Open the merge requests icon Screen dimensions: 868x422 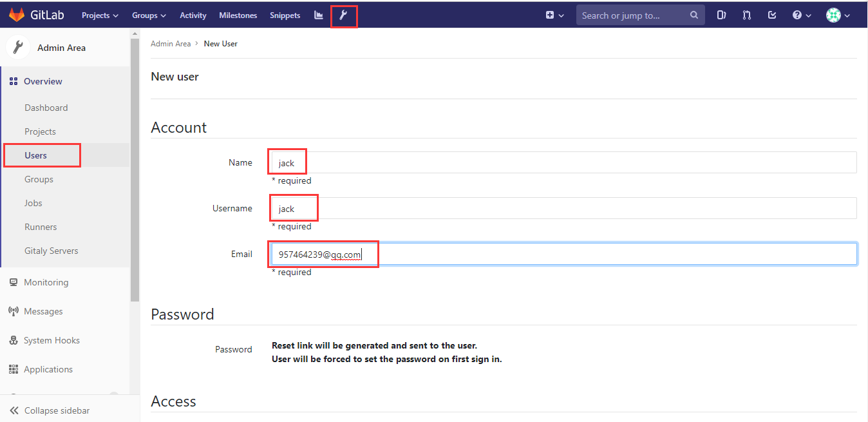(x=746, y=15)
